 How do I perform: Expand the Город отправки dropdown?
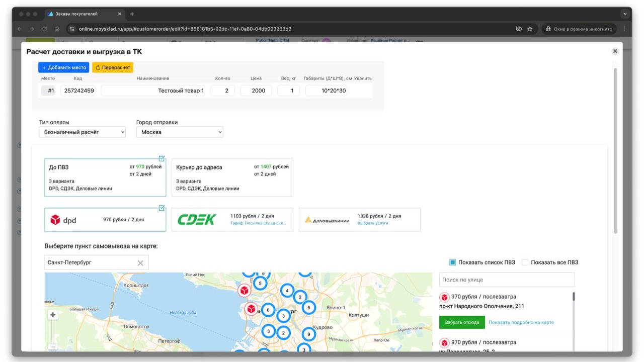click(180, 132)
